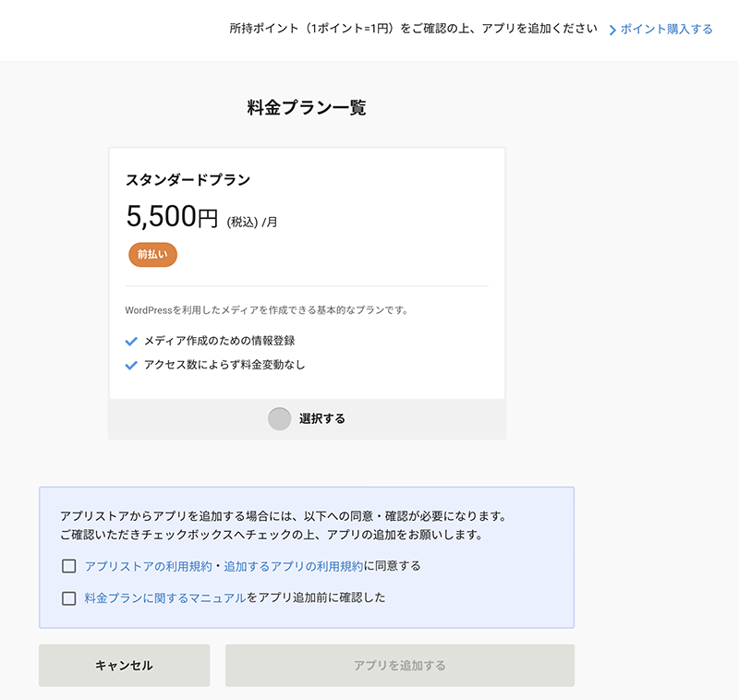Open the アプリストアの利用規約 link
Viewport: 739px width, 700px height.
click(x=148, y=566)
